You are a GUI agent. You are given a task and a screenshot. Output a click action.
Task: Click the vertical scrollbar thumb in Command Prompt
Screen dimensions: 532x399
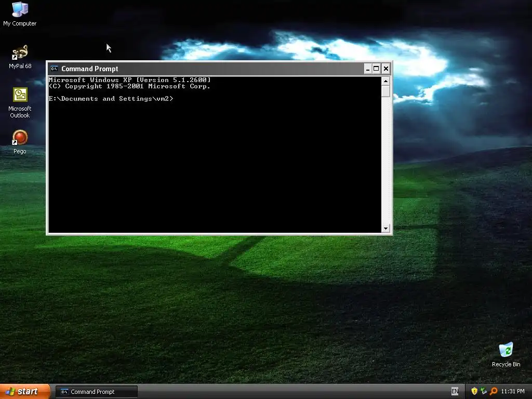(x=385, y=91)
